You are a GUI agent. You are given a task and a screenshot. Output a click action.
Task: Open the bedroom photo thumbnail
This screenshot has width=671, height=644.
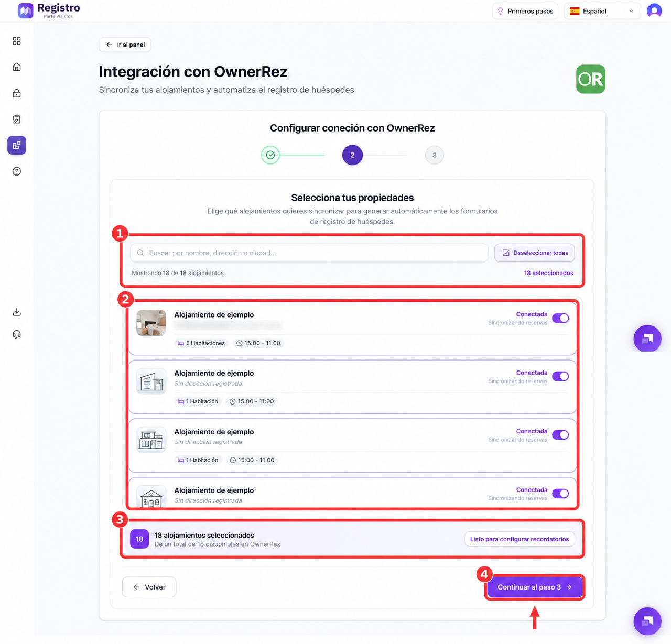click(151, 323)
